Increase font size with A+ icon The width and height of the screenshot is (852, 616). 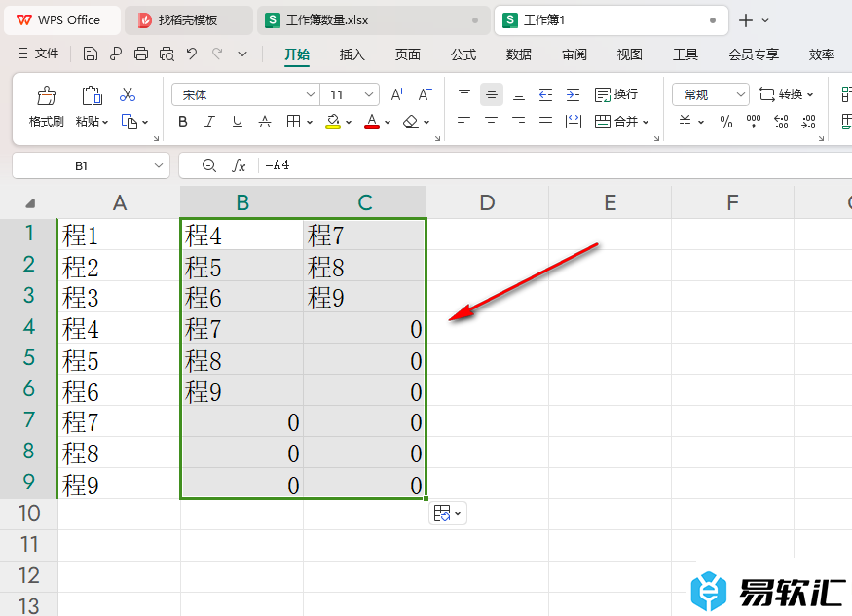tap(397, 94)
